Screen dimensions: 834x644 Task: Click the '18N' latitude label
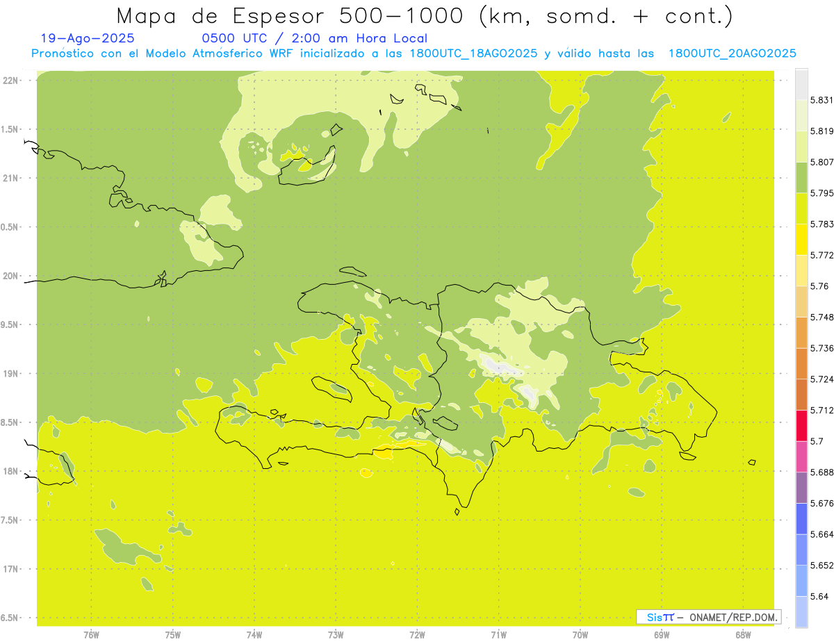click(12, 472)
